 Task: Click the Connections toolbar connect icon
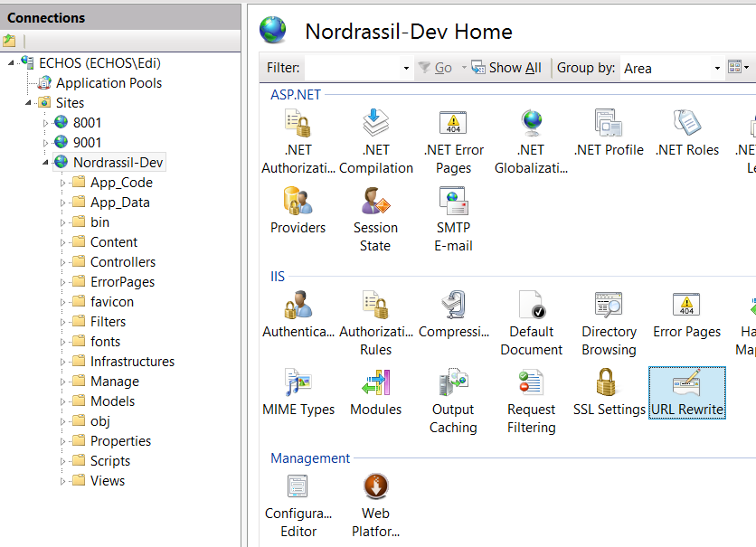click(9, 41)
